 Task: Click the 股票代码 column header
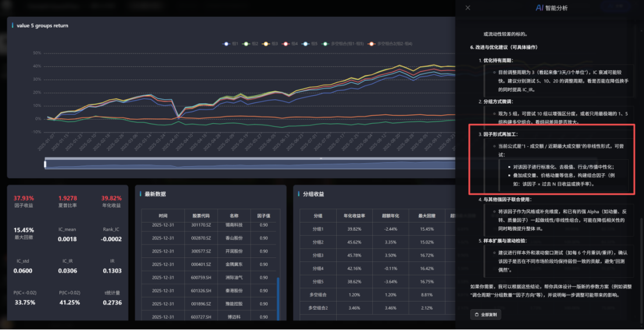(x=201, y=216)
